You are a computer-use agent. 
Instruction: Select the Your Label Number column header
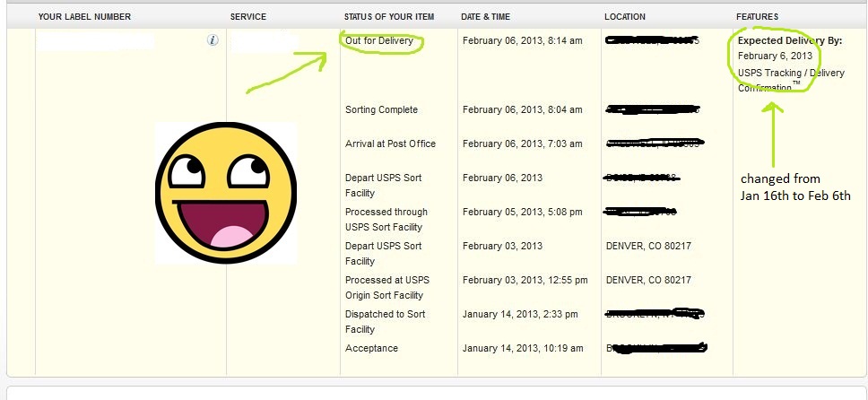coord(84,17)
